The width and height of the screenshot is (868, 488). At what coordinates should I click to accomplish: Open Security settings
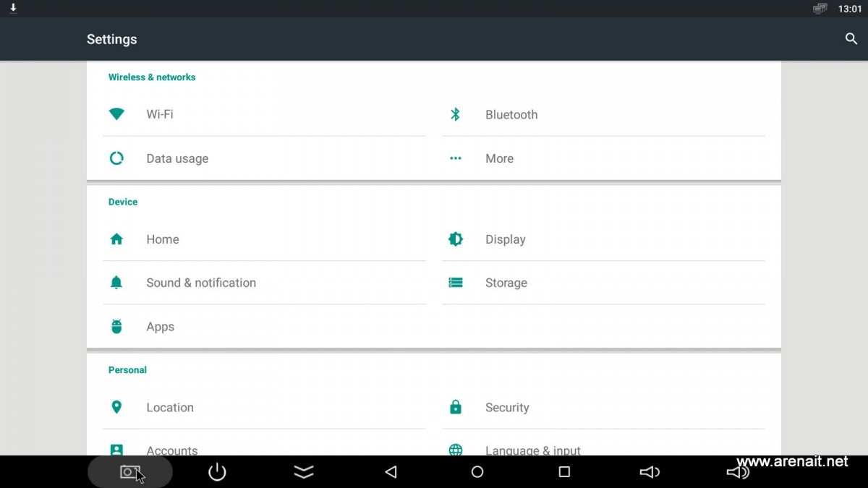click(506, 408)
